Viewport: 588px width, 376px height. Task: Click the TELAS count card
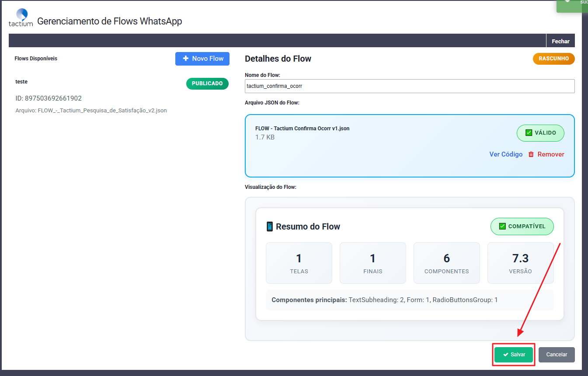pos(299,263)
